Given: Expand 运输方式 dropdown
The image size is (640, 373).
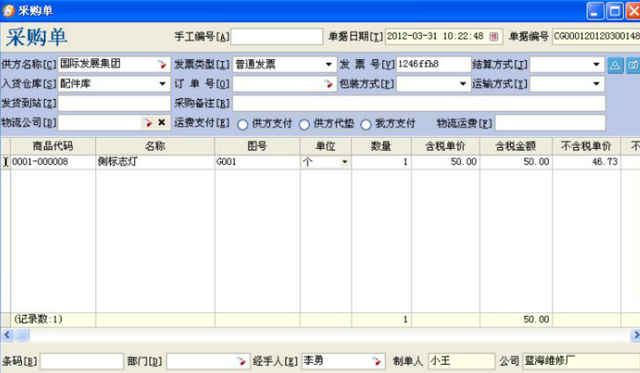Looking at the screenshot, I should pos(596,84).
